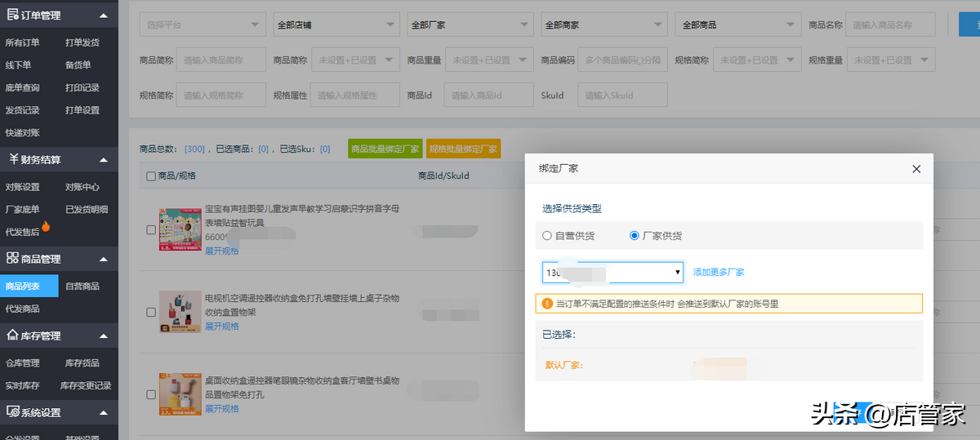Viewport: 980px width, 440px height.
Task: Open 所有订单 in the sidebar
Action: 22,42
